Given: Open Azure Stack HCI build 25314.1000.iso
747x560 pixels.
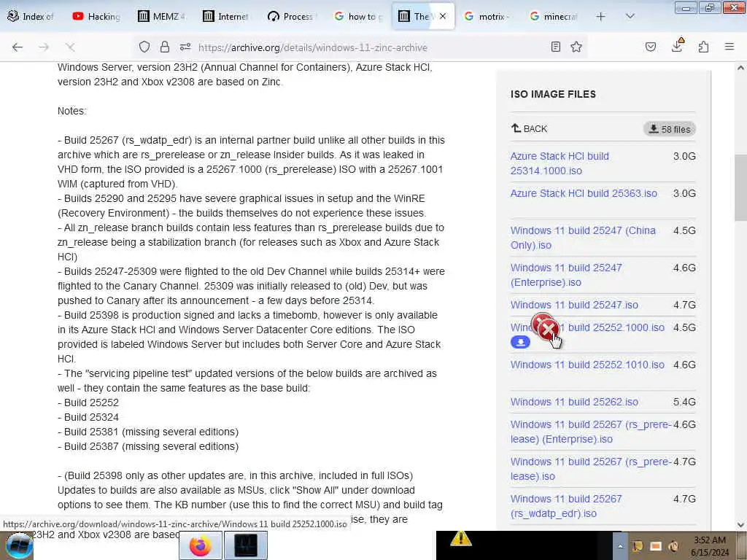Looking at the screenshot, I should [x=560, y=163].
